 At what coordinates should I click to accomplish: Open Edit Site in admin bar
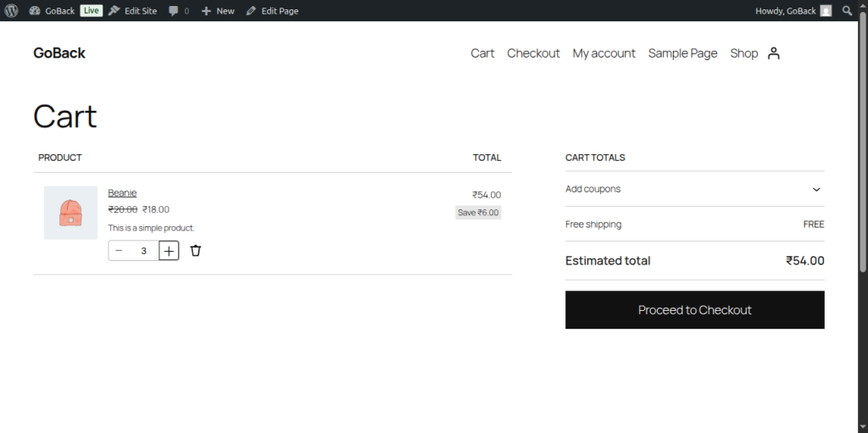click(x=133, y=10)
